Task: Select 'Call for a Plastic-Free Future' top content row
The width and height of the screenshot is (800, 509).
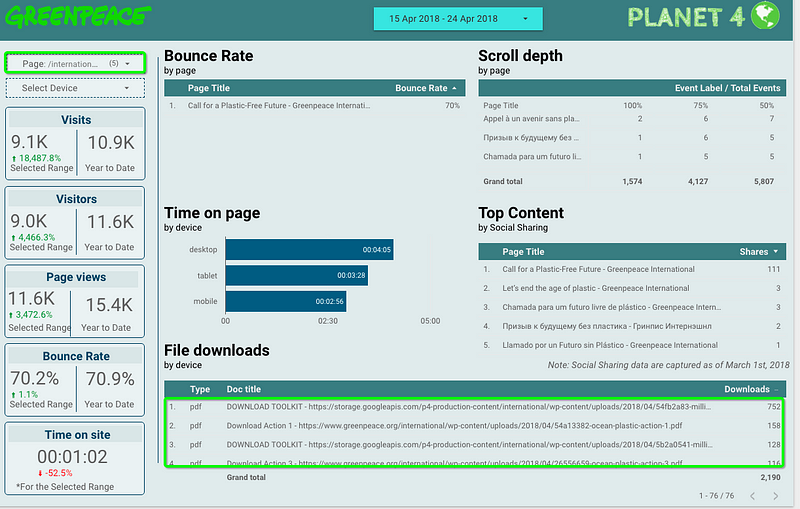Action: pos(632,269)
